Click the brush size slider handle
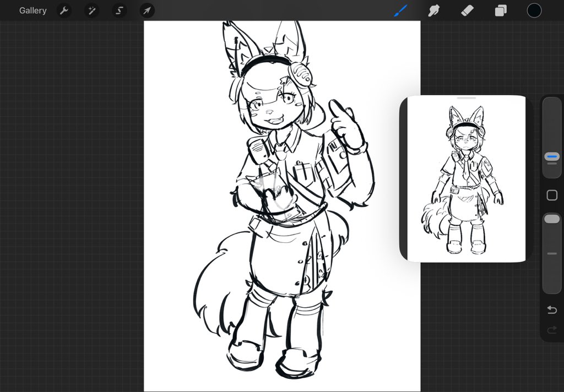Viewport: 564px width, 392px height. (x=552, y=157)
